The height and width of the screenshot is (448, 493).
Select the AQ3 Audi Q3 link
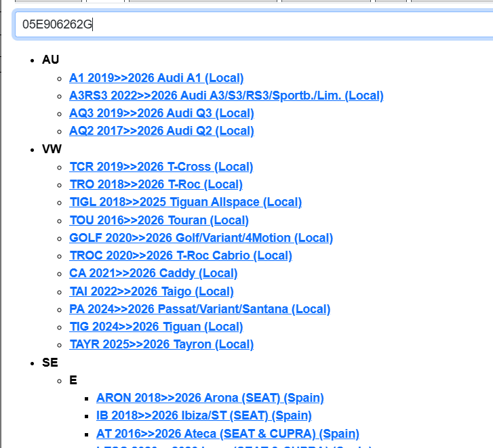point(161,113)
